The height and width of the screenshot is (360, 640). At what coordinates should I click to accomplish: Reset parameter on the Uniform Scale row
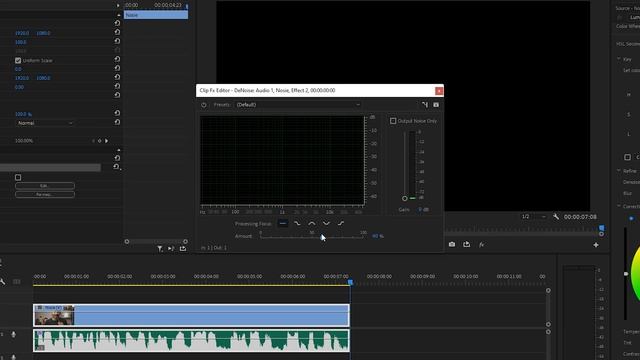coord(117,59)
